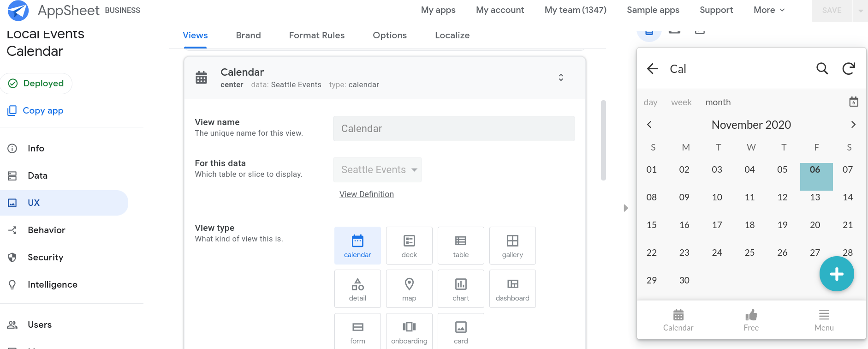
Task: Select November 13 in calendar preview
Action: [x=815, y=197]
